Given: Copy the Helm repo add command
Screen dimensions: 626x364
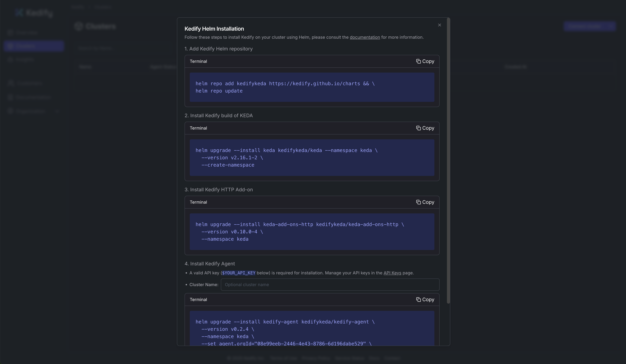Looking at the screenshot, I should tap(425, 61).
